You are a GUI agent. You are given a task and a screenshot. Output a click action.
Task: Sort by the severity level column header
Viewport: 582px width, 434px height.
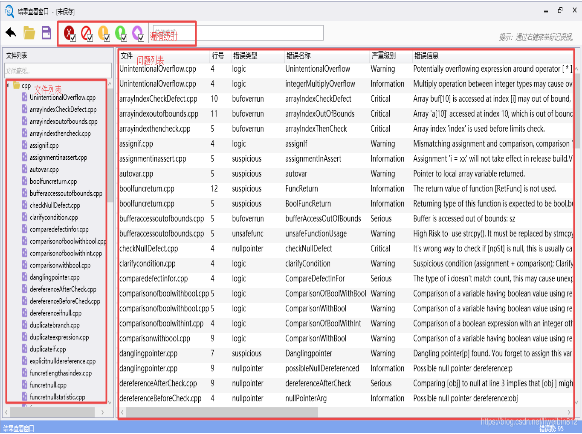pos(383,56)
